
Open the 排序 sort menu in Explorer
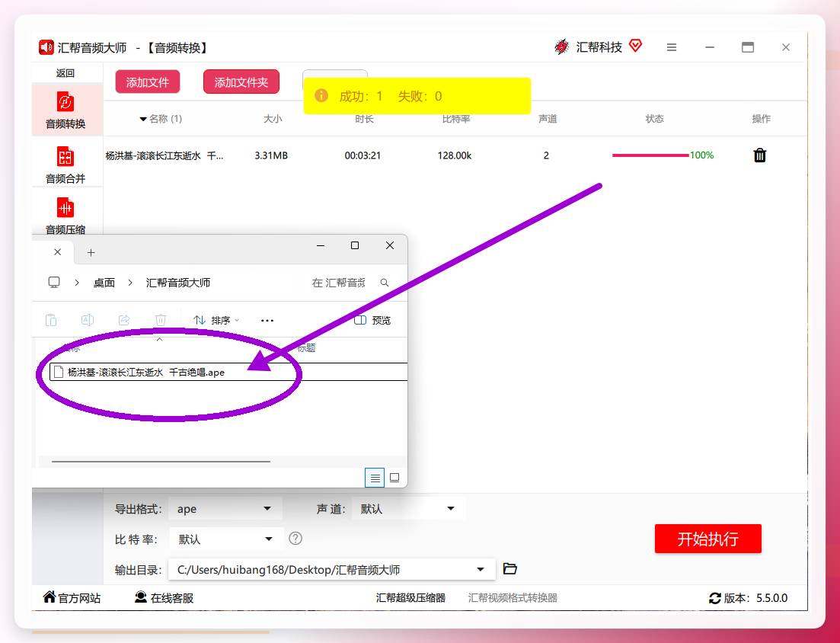pos(216,321)
